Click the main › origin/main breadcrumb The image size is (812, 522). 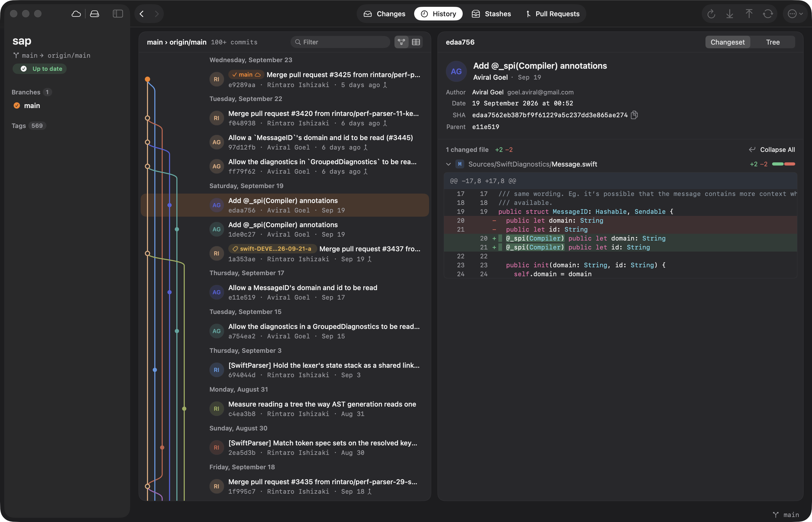[177, 42]
